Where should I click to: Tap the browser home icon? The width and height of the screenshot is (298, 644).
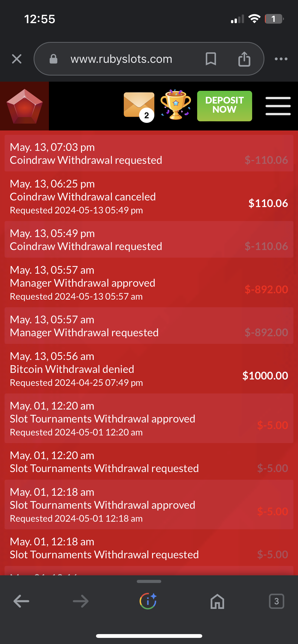click(217, 601)
